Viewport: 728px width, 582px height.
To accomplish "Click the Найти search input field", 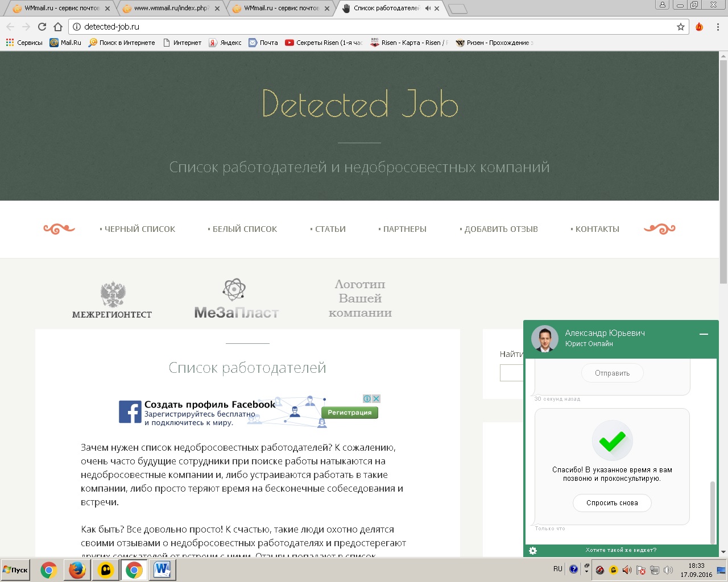I will pyautogui.click(x=512, y=372).
